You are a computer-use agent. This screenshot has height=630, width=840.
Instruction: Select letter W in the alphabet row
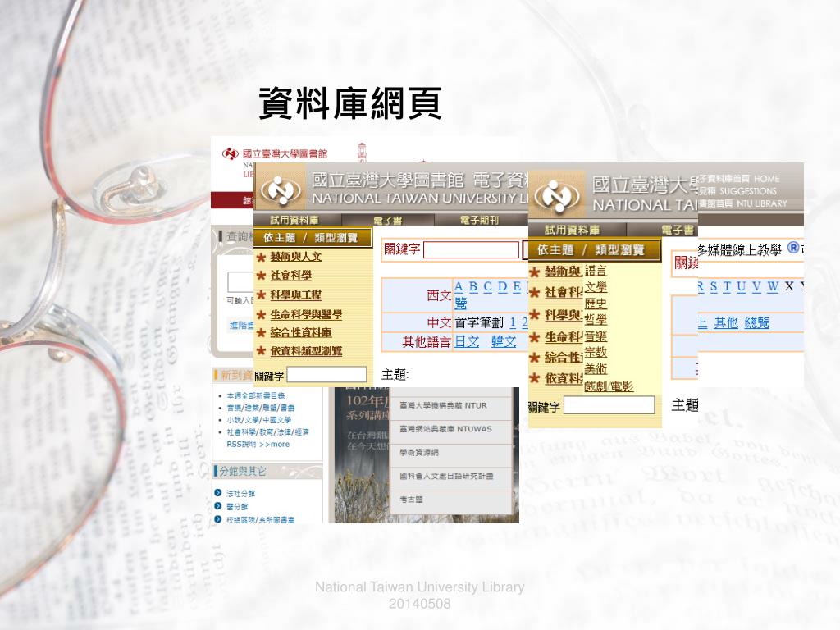pyautogui.click(x=773, y=286)
